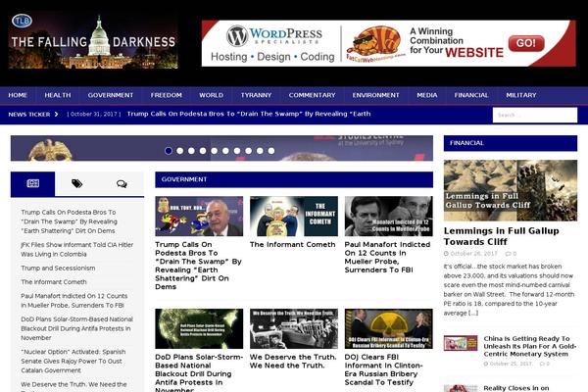This screenshot has height=392, width=588.
Task: Click the FINANCIAL section header
Action: coord(511,143)
